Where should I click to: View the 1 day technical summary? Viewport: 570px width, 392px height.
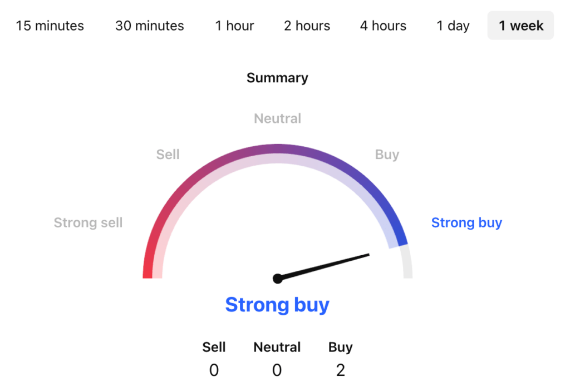pos(452,25)
